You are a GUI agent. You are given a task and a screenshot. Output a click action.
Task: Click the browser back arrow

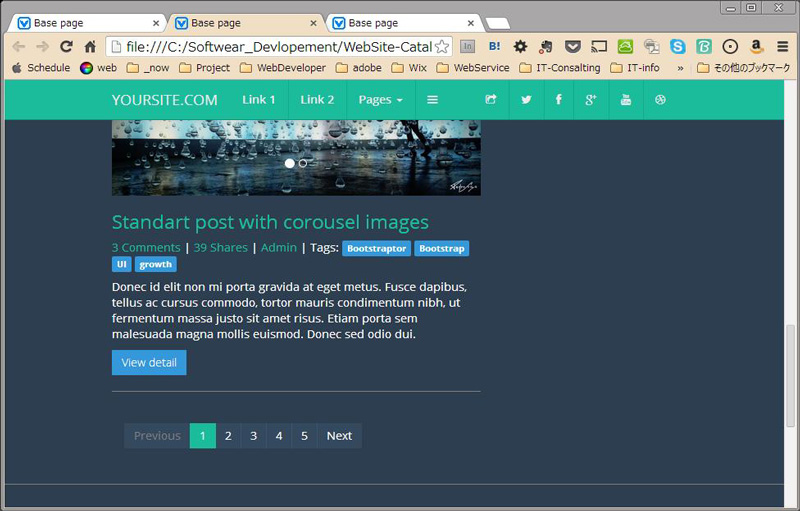coord(19,47)
